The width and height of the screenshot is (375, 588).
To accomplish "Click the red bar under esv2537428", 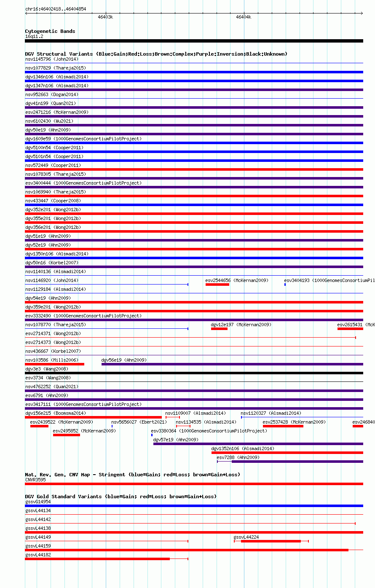I will click(283, 426).
